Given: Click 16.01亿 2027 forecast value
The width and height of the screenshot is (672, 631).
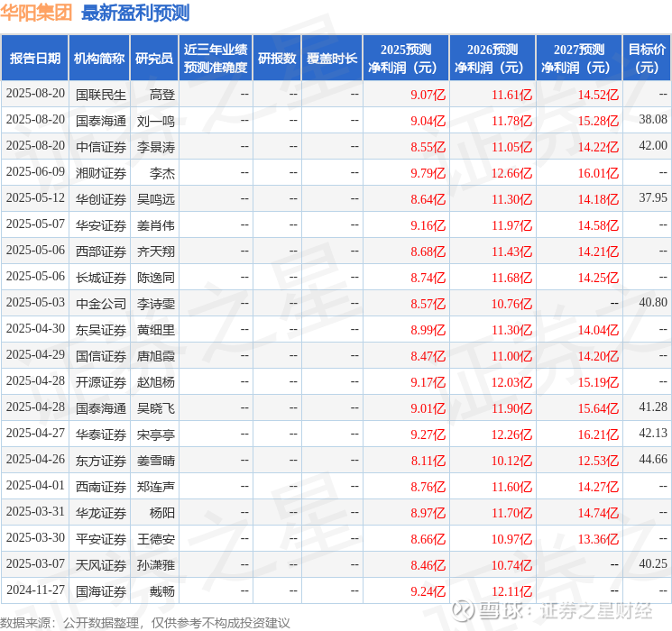Looking at the screenshot, I should pos(598,173).
